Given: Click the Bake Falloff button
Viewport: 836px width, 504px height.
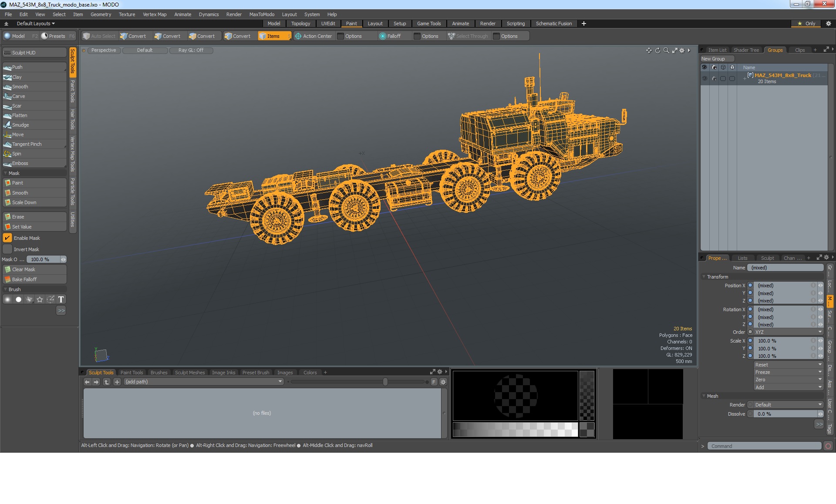Looking at the screenshot, I should (x=34, y=279).
